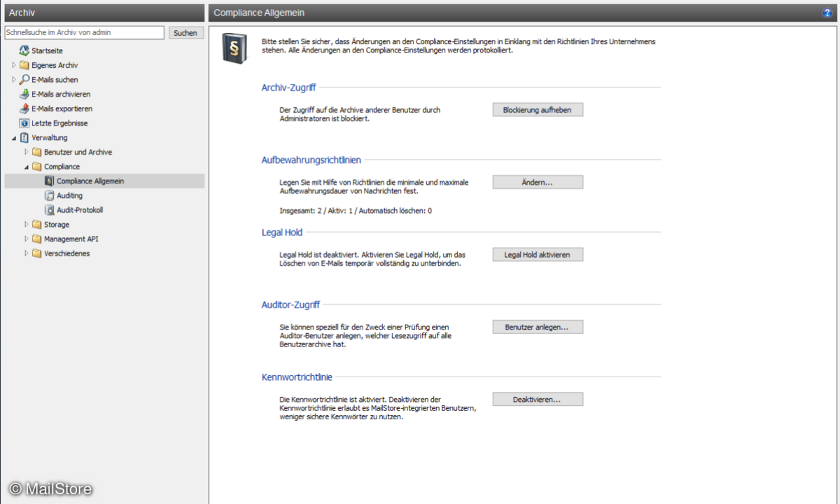The width and height of the screenshot is (840, 504).
Task: Click the Storage folder icon
Action: (37, 225)
